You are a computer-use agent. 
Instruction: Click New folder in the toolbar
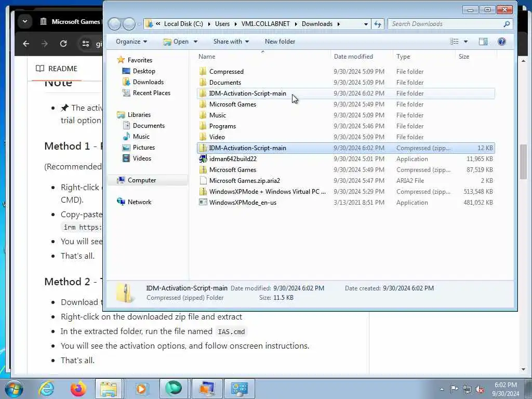point(280,42)
